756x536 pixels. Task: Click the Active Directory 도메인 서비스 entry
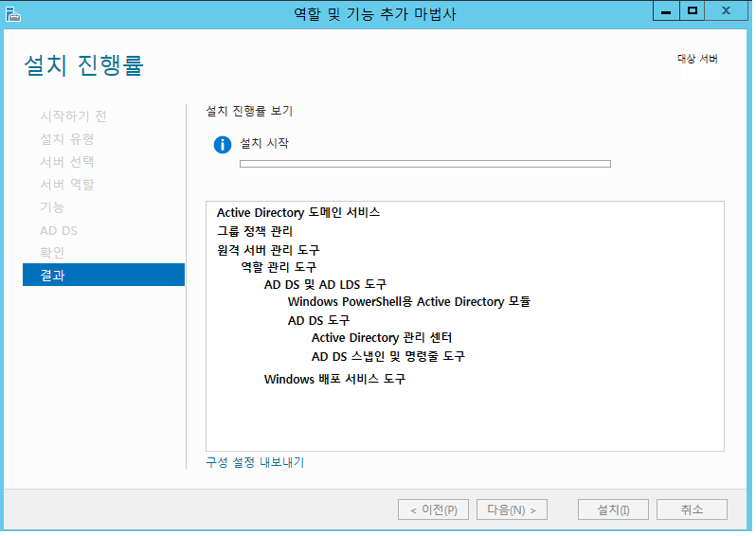pos(298,212)
